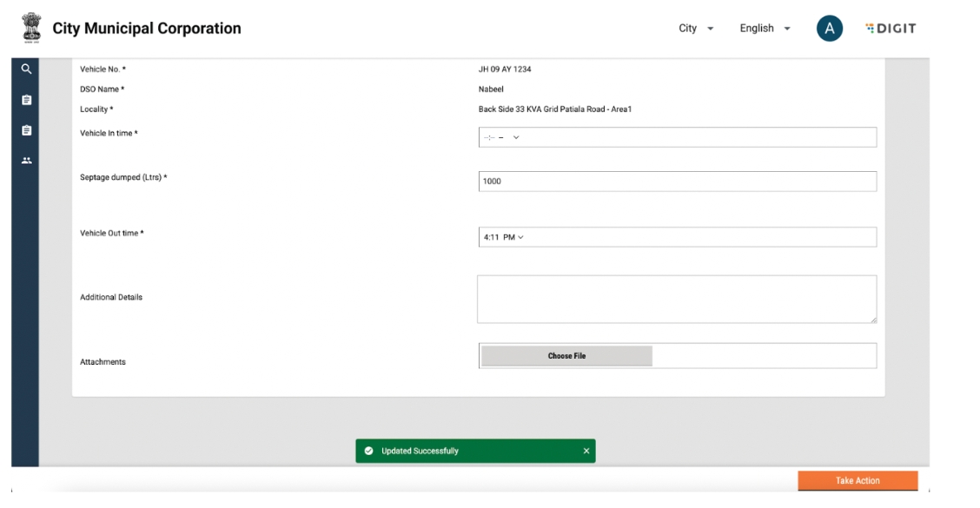Focus the Additional Details text area
Image resolution: width=980 pixels, height=508 pixels.
pos(676,299)
